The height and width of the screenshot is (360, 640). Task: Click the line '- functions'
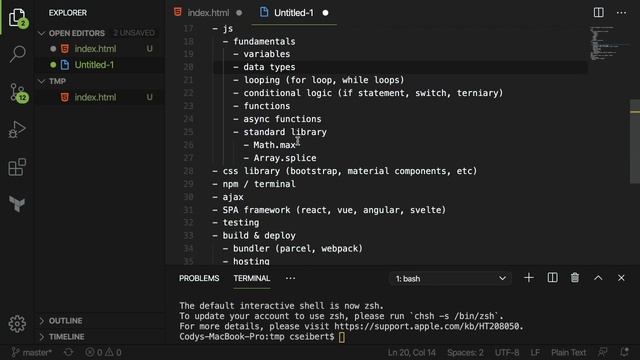point(262,106)
